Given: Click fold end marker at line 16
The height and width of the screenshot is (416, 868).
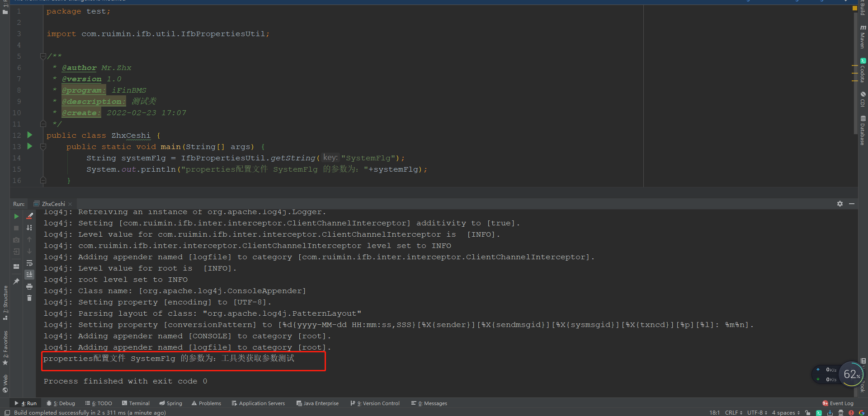Looking at the screenshot, I should coord(43,180).
